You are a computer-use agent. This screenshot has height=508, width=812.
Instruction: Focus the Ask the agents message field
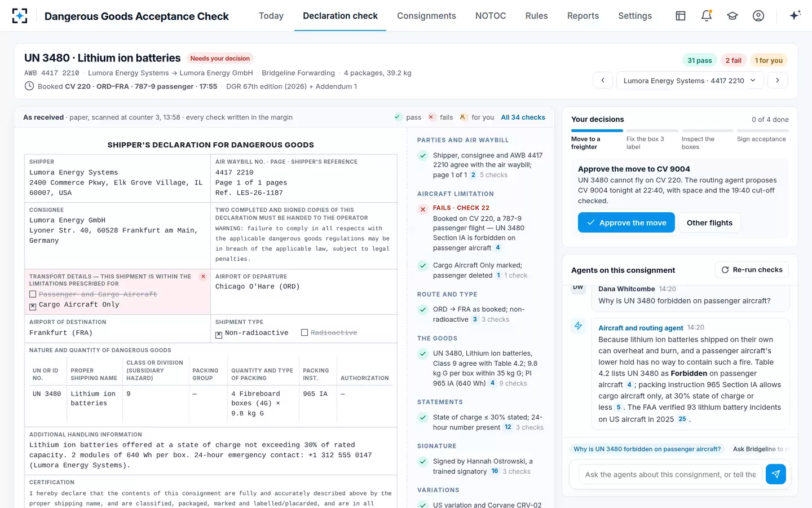point(670,474)
